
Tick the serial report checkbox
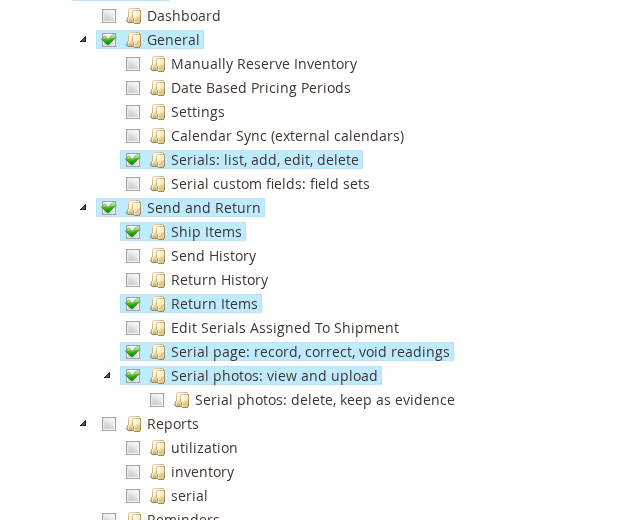(133, 496)
